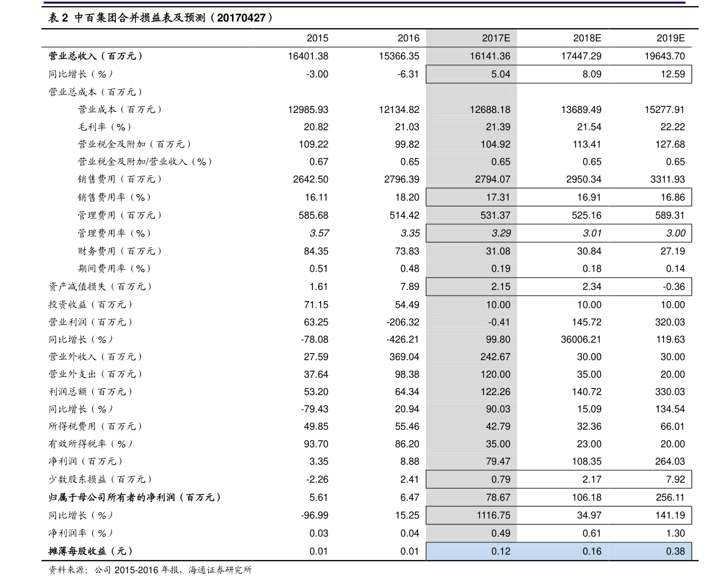Click the cell showing 2794.07
This screenshot has height=588, width=727.
click(488, 179)
